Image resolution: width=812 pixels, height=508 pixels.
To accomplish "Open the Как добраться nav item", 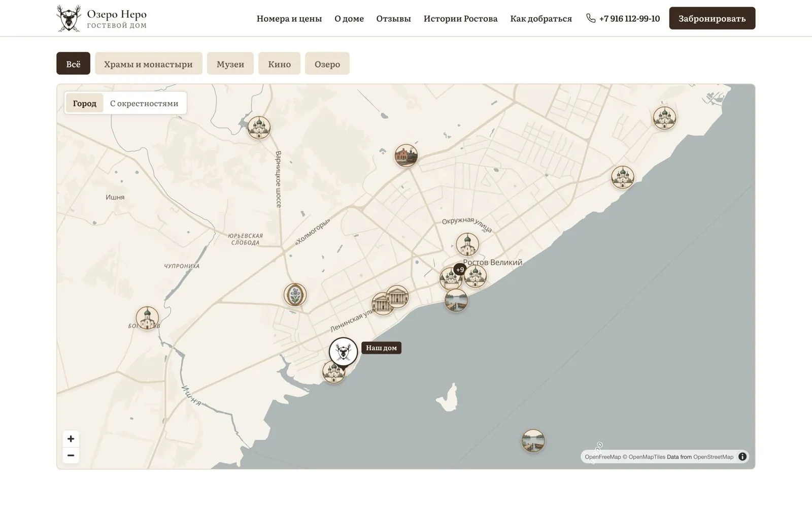I will [x=541, y=19].
